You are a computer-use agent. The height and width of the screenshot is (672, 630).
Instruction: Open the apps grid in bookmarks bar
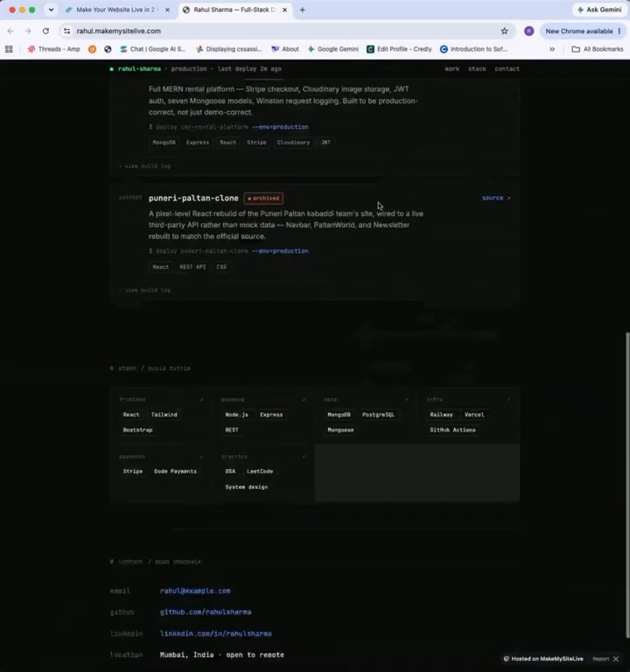tap(9, 49)
